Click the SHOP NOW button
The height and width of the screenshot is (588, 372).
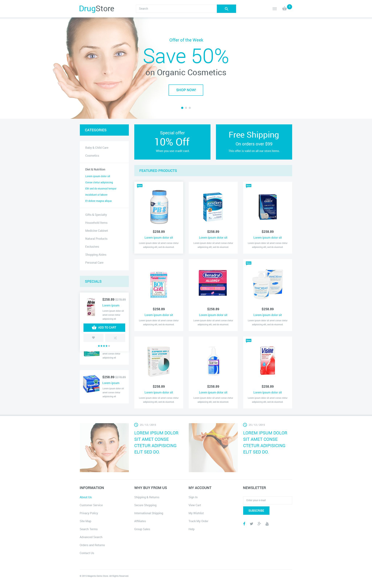186,90
